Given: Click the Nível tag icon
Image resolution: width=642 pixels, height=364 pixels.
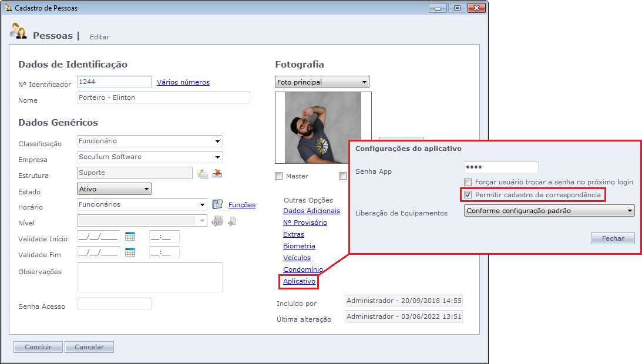Looking at the screenshot, I should tap(217, 221).
